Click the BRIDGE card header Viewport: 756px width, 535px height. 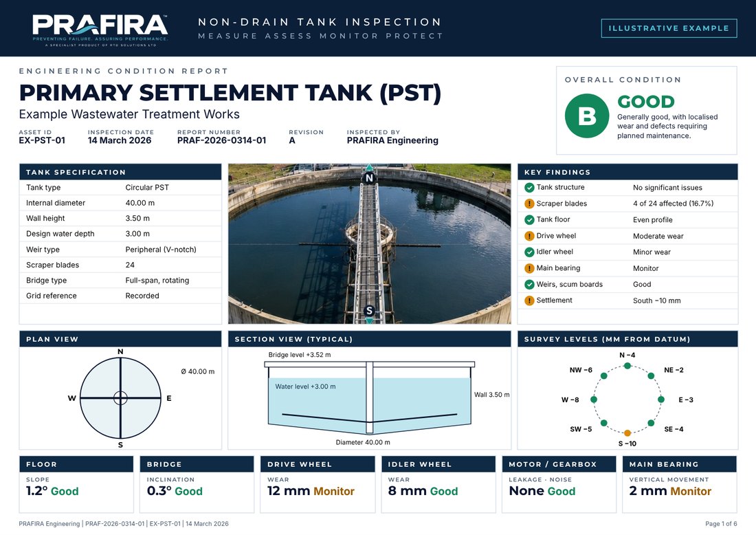[x=197, y=464]
